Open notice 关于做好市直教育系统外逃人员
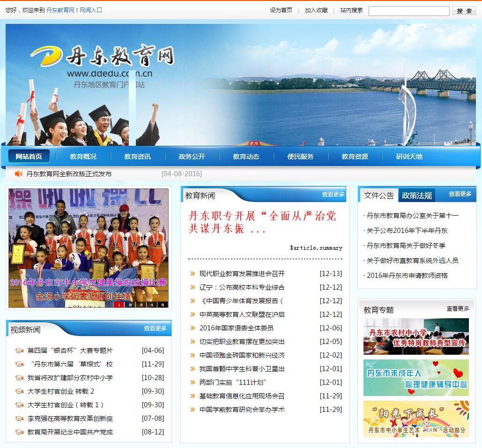 pyautogui.click(x=412, y=261)
